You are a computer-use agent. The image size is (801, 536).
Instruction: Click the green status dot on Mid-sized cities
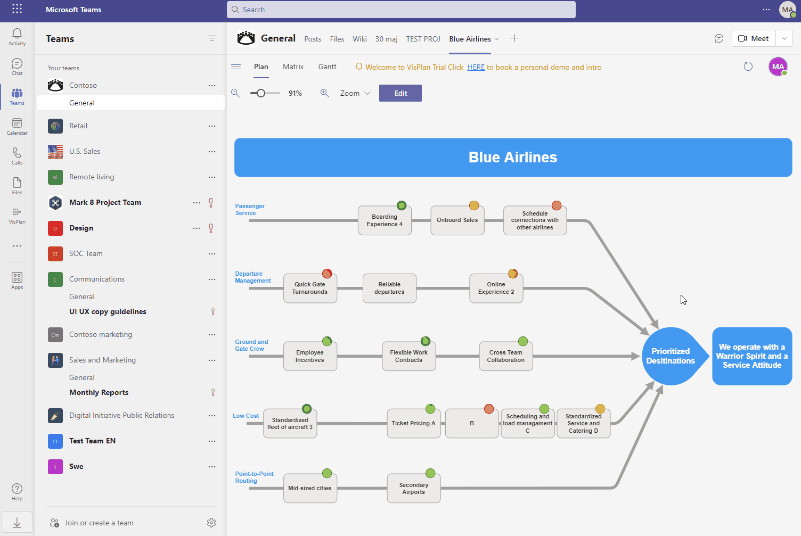click(327, 473)
